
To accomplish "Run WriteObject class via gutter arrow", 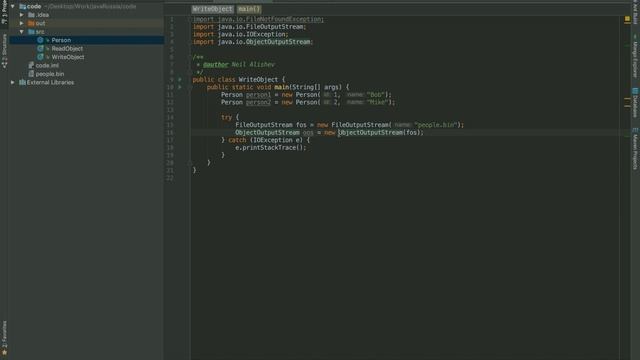I will pos(180,79).
